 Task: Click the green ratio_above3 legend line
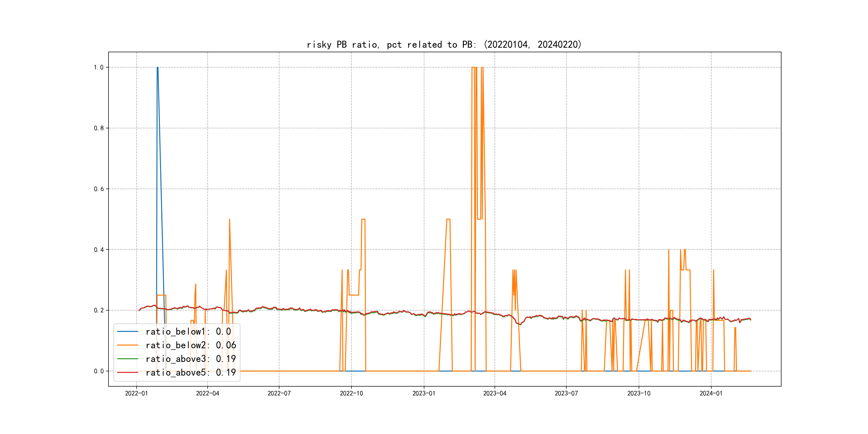pyautogui.click(x=128, y=359)
